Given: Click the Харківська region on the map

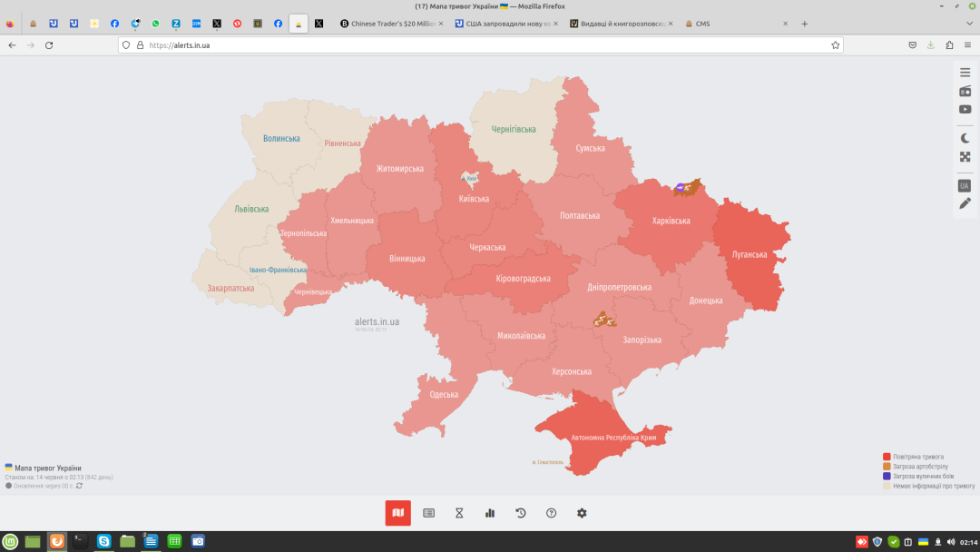Looking at the screenshot, I should click(671, 221).
